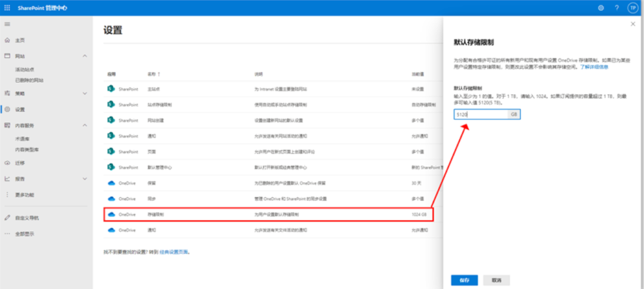This screenshot has height=289, width=644.
Task: Sort by the 名称 column header
Action: click(154, 74)
